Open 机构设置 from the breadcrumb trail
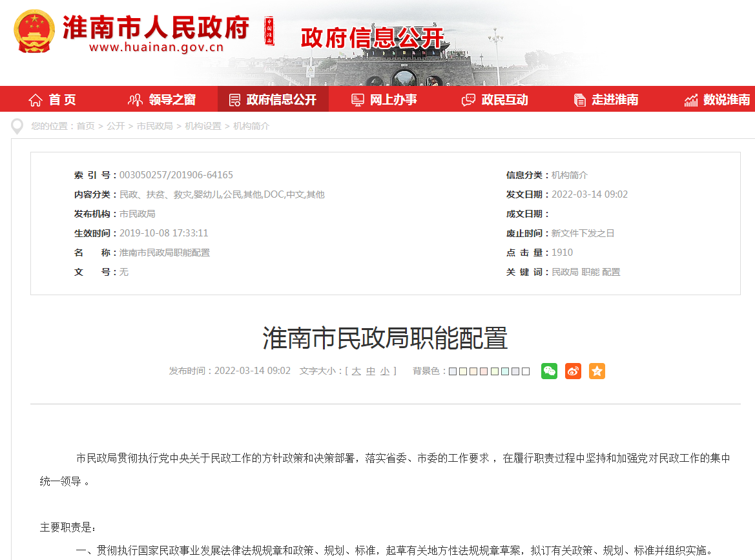Image resolution: width=755 pixels, height=560 pixels. click(204, 126)
